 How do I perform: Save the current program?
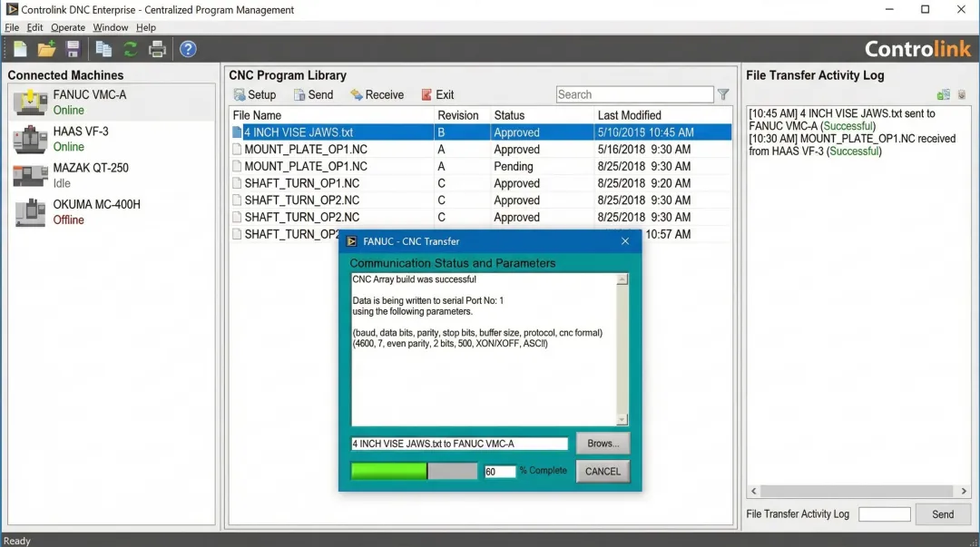click(73, 48)
